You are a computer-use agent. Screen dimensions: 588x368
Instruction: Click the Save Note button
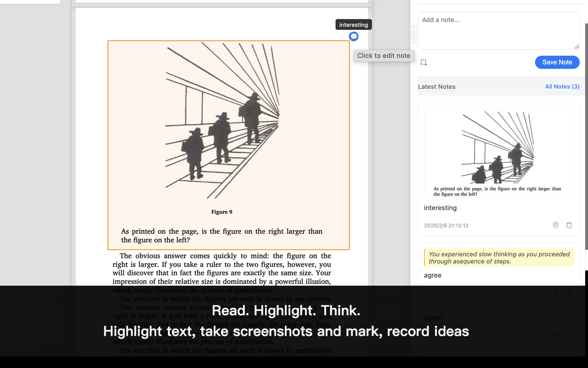557,62
